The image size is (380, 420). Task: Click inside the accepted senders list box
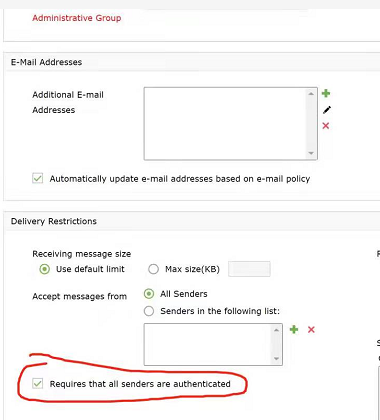pyautogui.click(x=208, y=344)
